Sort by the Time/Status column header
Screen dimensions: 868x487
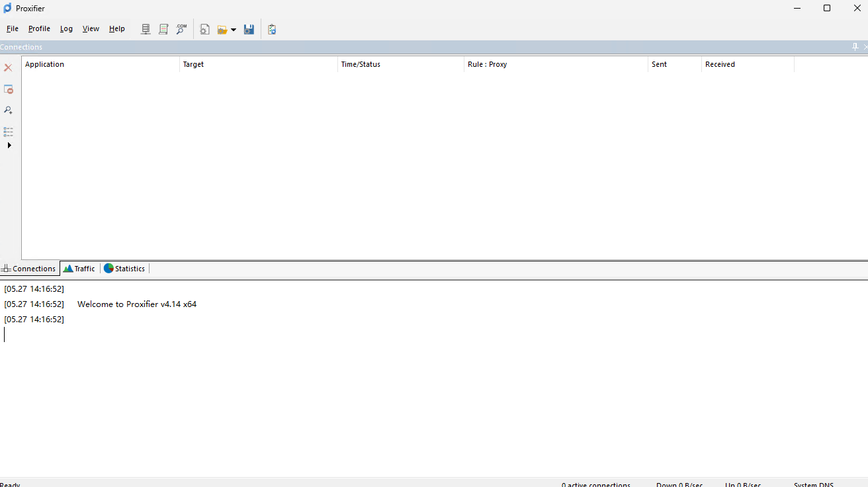pyautogui.click(x=401, y=64)
